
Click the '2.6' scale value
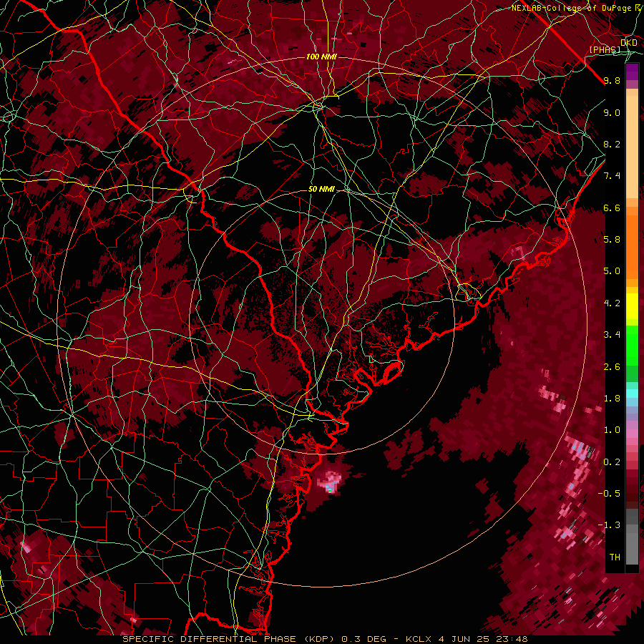click(612, 367)
